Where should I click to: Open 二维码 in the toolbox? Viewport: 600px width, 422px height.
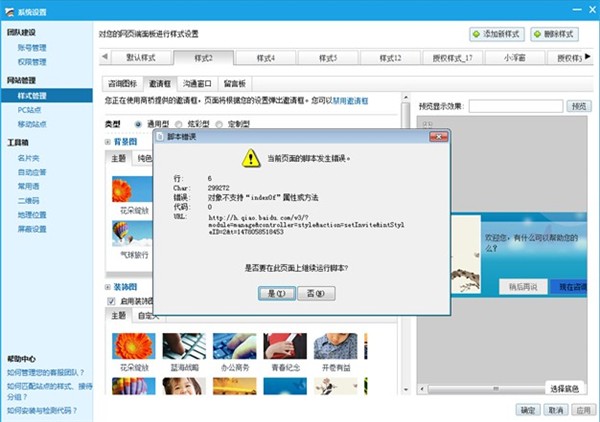click(28, 200)
